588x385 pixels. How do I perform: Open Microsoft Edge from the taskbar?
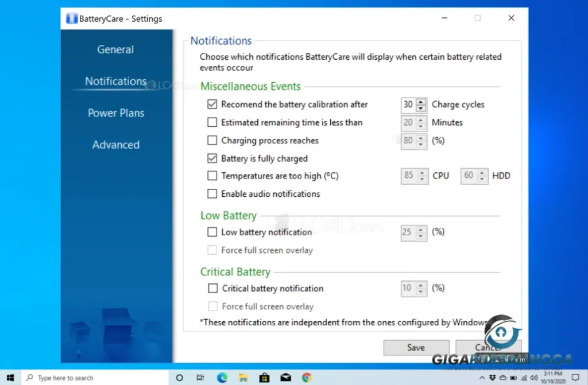[x=222, y=378]
